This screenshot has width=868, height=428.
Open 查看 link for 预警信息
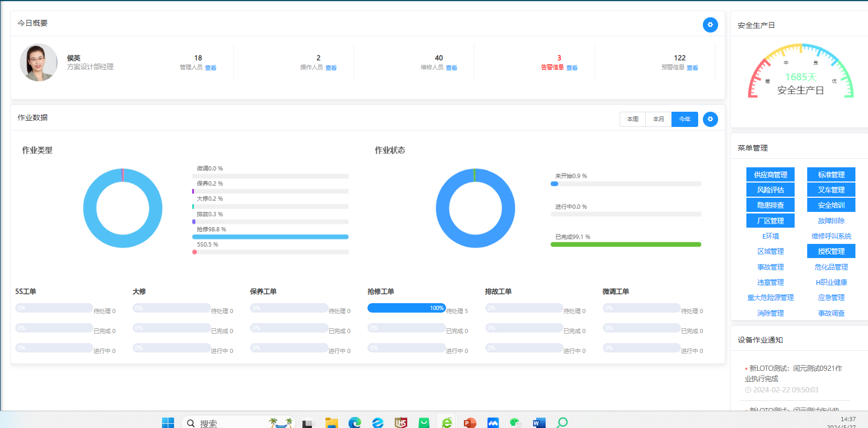[692, 68]
